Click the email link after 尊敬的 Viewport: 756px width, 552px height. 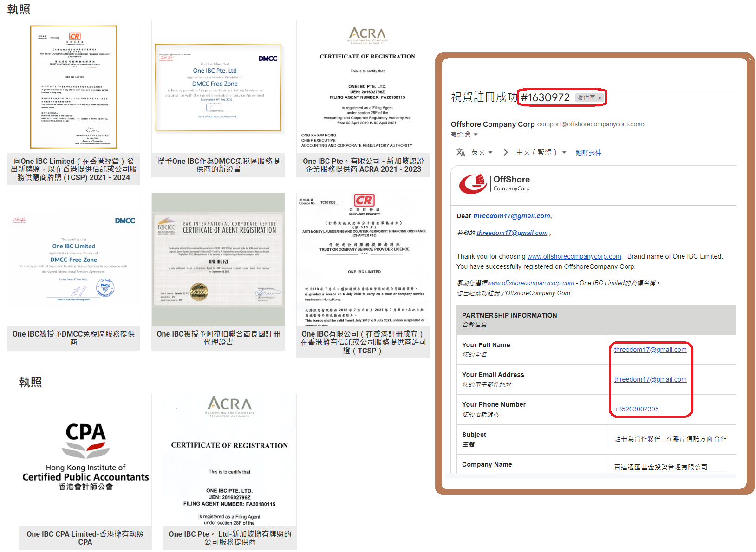coord(512,233)
